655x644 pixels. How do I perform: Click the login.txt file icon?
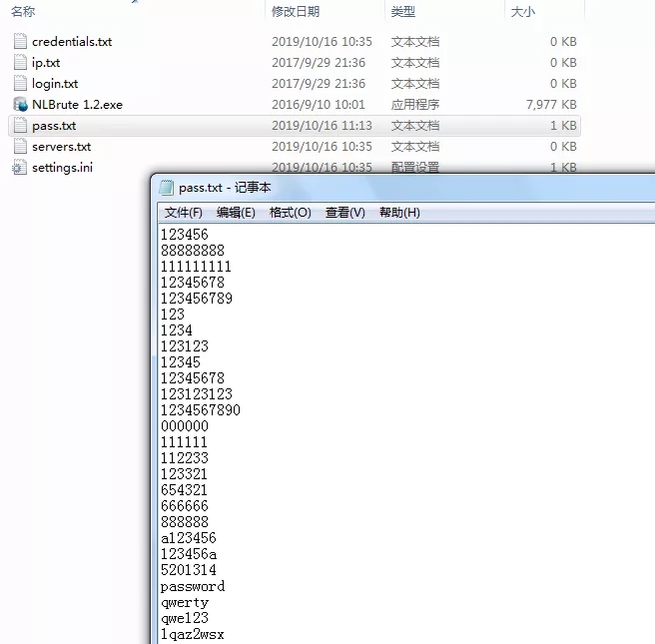tap(20, 84)
